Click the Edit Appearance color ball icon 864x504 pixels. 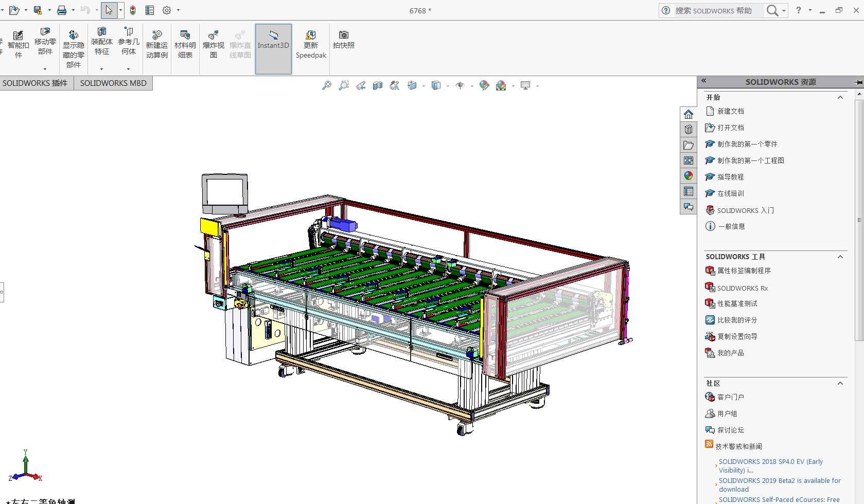point(484,86)
